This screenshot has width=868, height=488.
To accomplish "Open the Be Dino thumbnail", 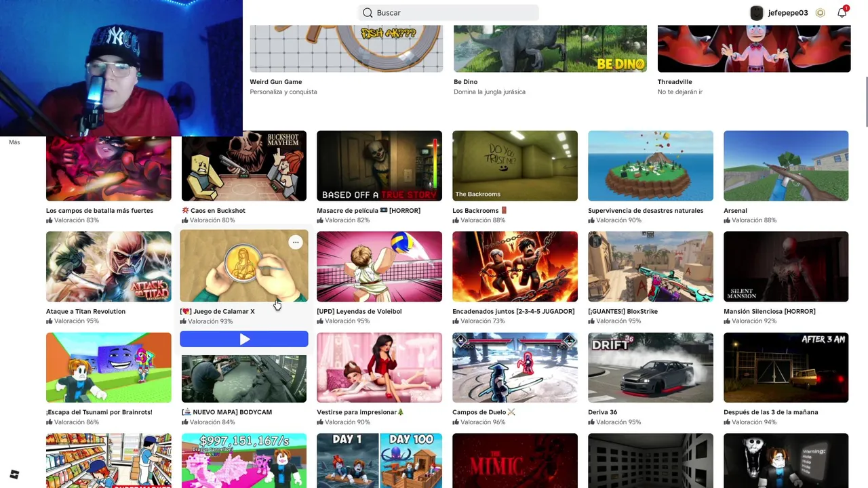I will tap(550, 49).
